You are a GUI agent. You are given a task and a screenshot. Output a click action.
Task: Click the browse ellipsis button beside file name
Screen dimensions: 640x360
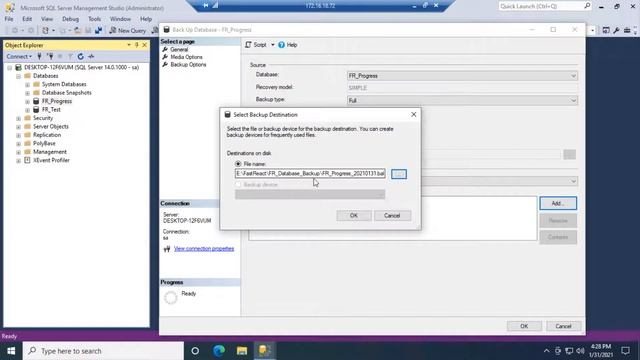pos(399,174)
